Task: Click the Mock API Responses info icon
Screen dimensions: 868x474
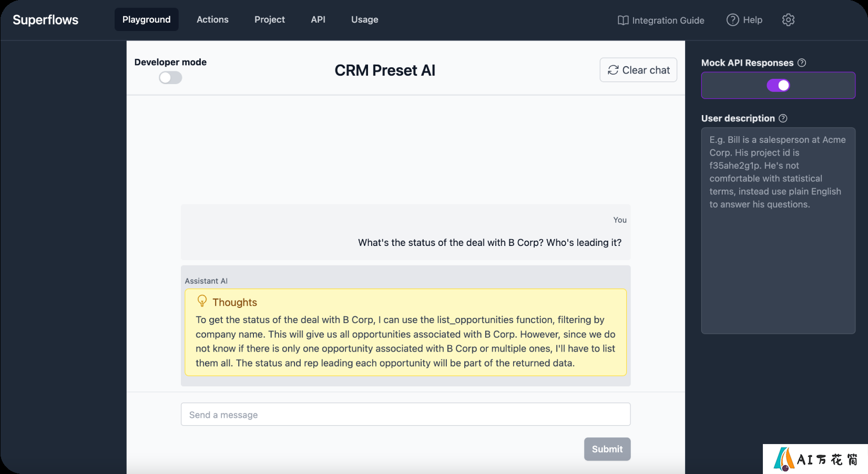Action: click(x=802, y=63)
